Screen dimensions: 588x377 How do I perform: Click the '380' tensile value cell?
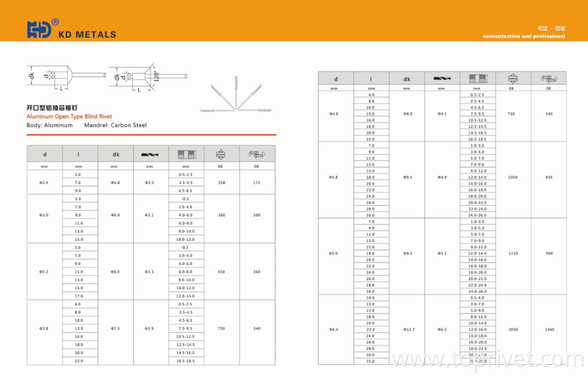tap(221, 215)
